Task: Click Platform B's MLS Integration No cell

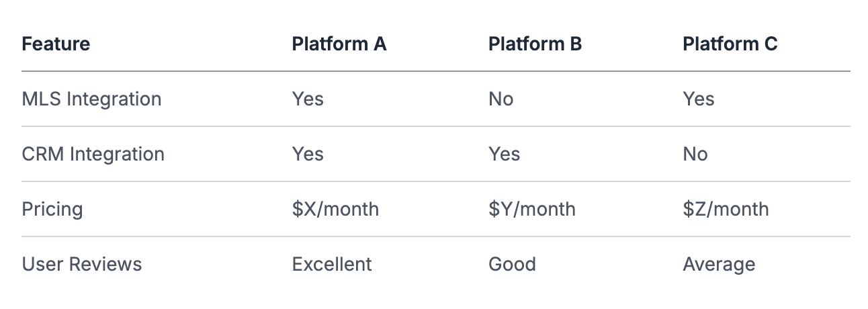Action: 501,99
